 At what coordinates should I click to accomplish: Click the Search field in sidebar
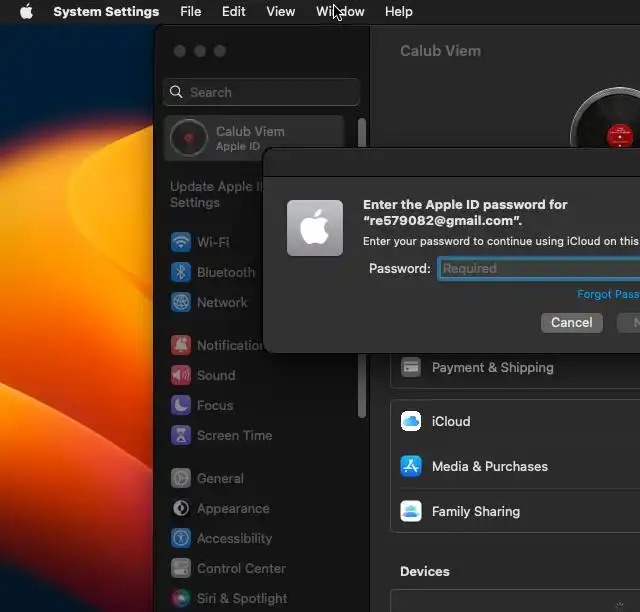coord(261,92)
